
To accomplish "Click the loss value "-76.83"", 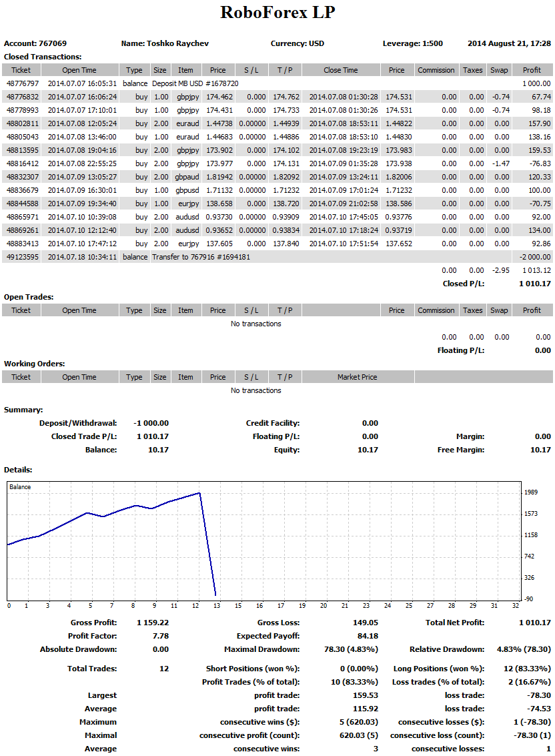I will (x=540, y=163).
